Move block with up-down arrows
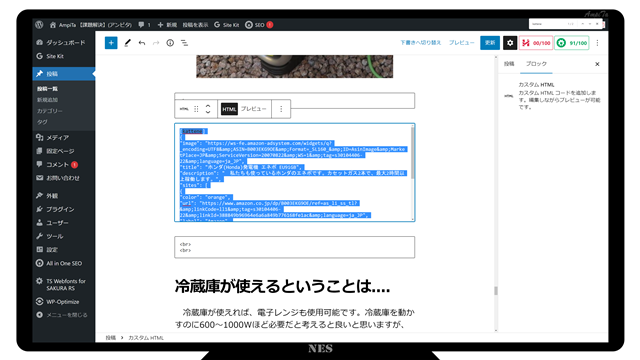The image size is (640, 360). [208, 109]
